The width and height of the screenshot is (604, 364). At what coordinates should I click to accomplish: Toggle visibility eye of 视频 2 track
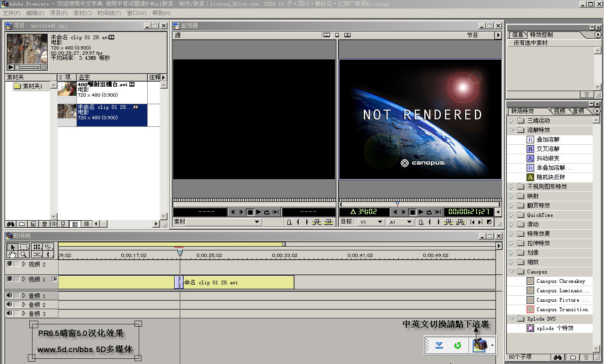pos(9,264)
